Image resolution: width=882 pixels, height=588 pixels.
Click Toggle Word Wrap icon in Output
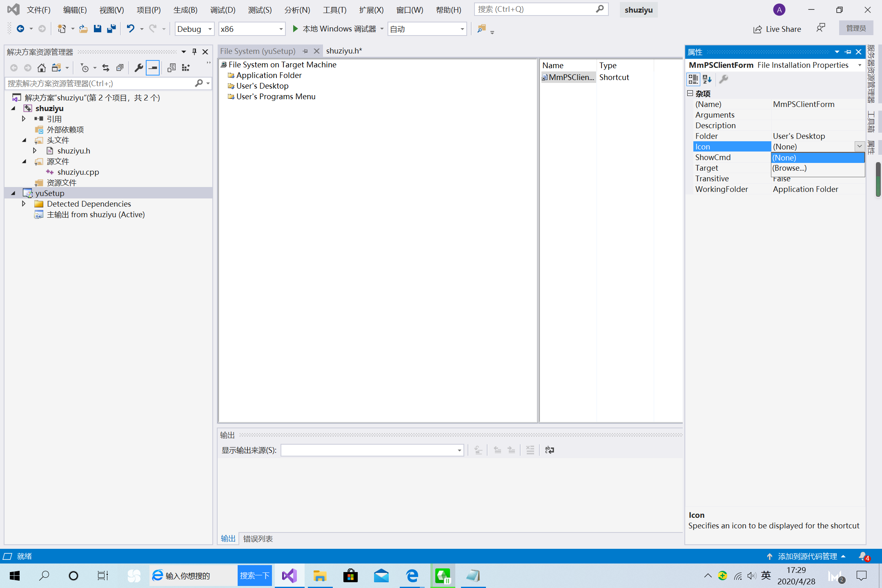pyautogui.click(x=550, y=450)
